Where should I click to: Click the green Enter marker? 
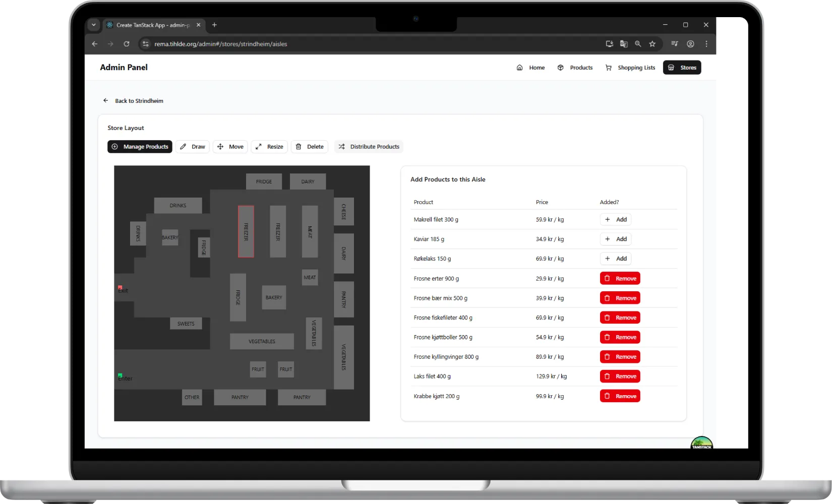point(120,375)
